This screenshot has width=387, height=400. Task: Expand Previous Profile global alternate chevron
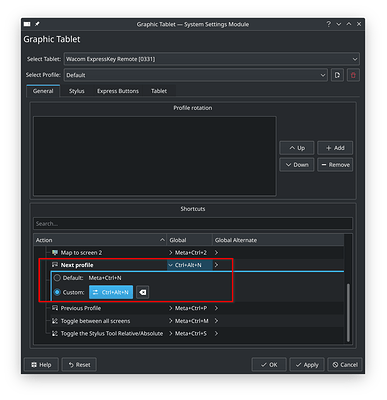click(x=216, y=308)
